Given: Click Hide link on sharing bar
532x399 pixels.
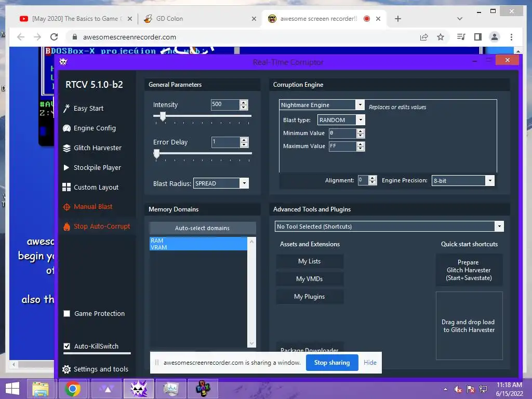Looking at the screenshot, I should tap(370, 362).
